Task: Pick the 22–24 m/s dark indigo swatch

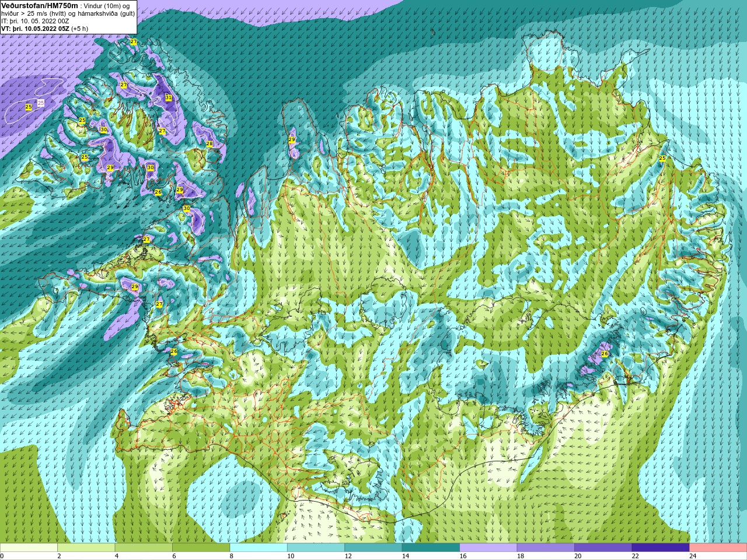Action: click(661, 547)
